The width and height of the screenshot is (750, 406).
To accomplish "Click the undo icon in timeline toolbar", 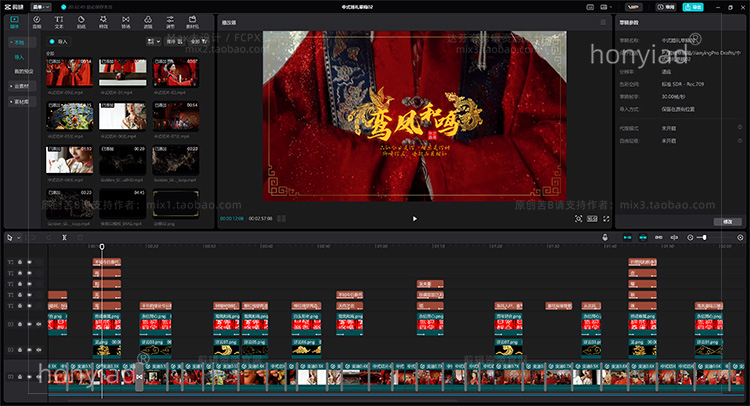I will click(x=33, y=237).
